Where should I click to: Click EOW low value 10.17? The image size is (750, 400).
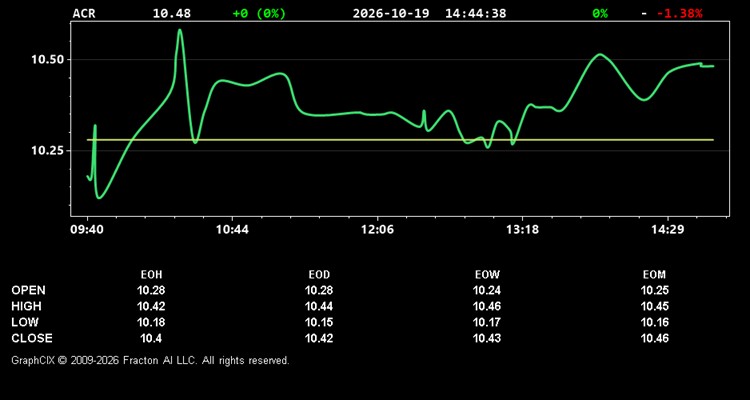pos(487,322)
